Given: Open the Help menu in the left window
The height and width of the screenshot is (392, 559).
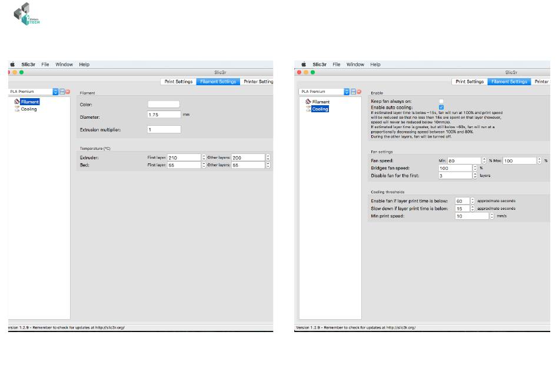Looking at the screenshot, I should tap(84, 65).
